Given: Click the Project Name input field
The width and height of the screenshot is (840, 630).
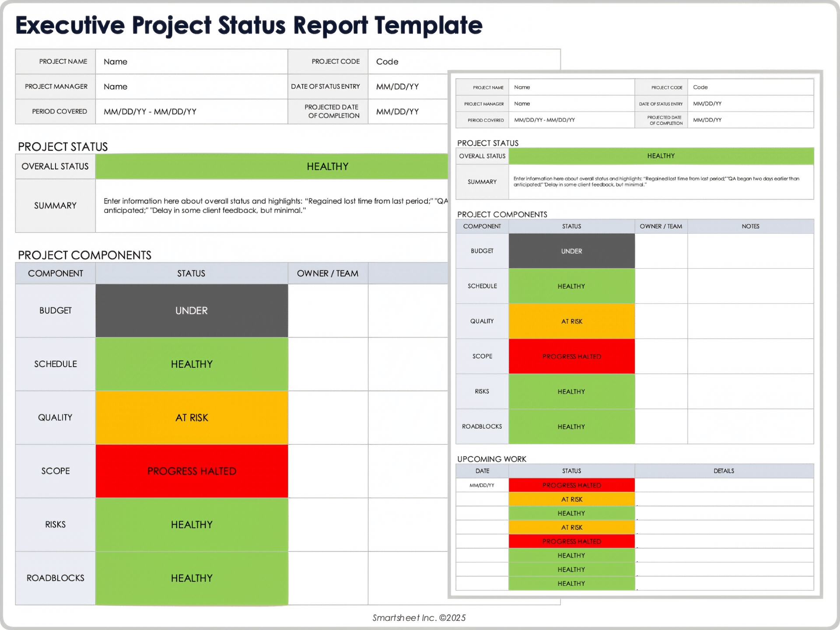Looking at the screenshot, I should coord(191,61).
